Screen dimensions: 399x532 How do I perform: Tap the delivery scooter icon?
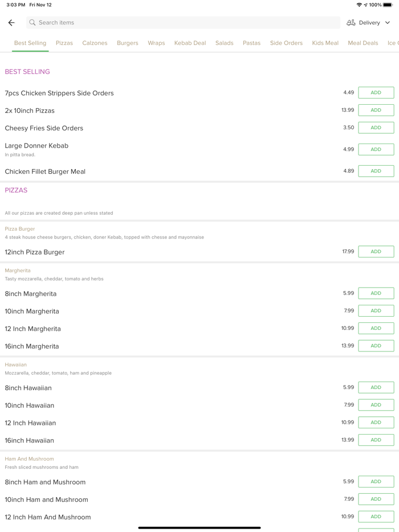351,23
